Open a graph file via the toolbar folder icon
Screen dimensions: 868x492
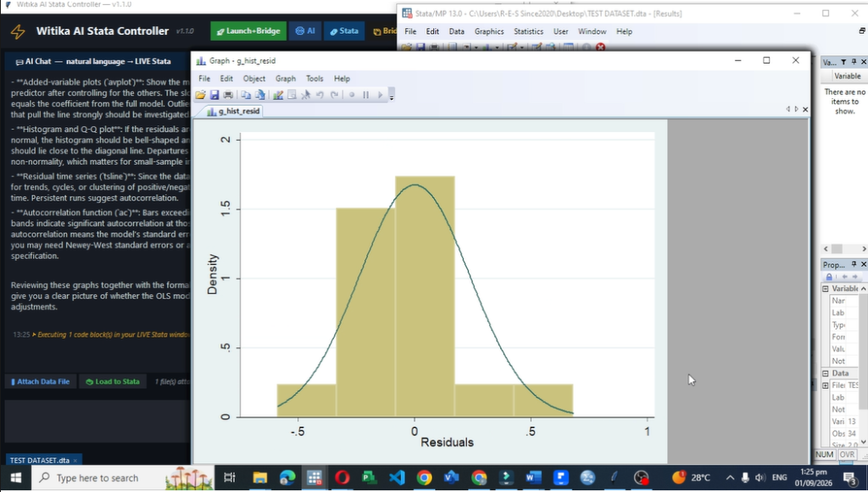200,95
